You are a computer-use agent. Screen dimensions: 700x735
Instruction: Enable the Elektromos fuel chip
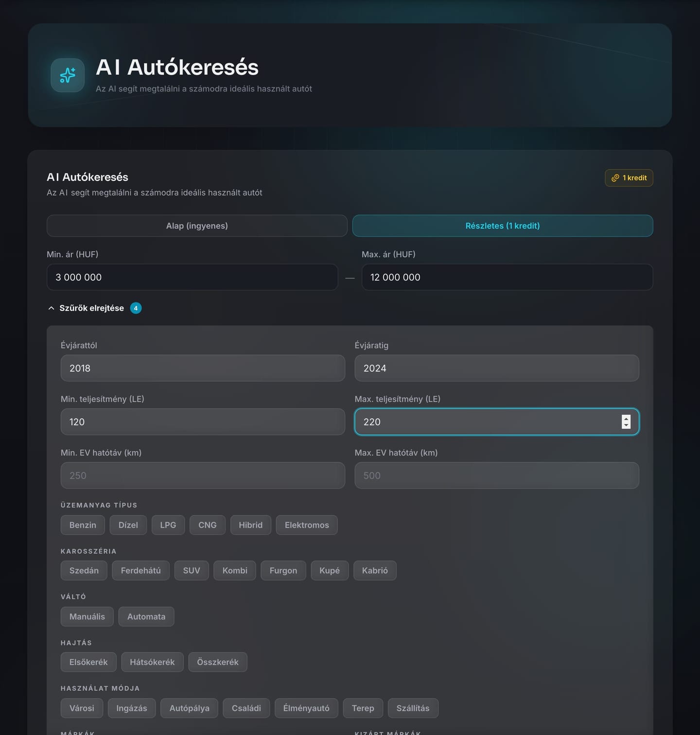click(x=307, y=525)
